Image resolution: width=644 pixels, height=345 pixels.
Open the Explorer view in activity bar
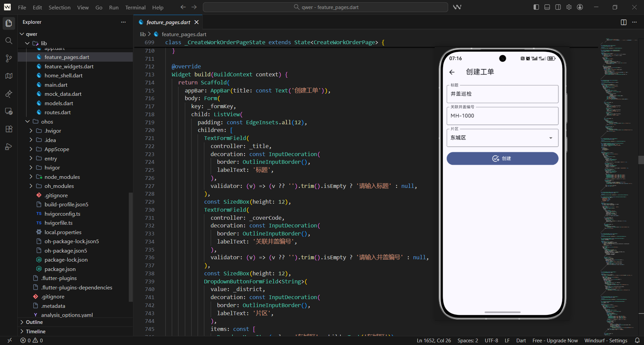pos(9,23)
